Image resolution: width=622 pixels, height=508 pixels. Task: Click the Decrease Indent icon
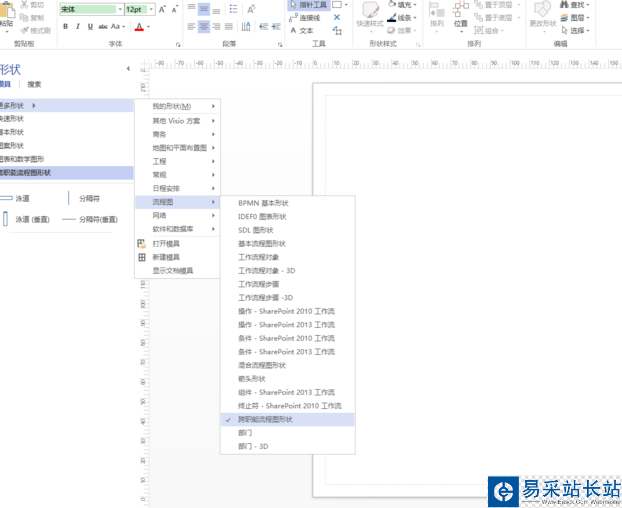click(x=263, y=27)
